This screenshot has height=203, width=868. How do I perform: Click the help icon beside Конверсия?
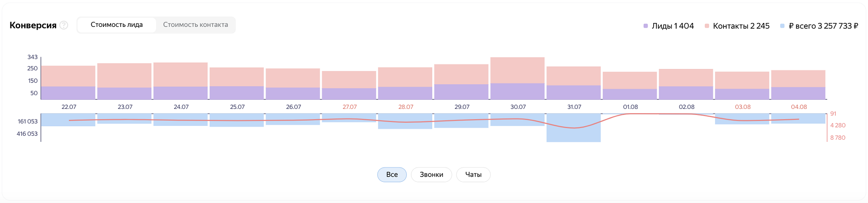(x=64, y=25)
